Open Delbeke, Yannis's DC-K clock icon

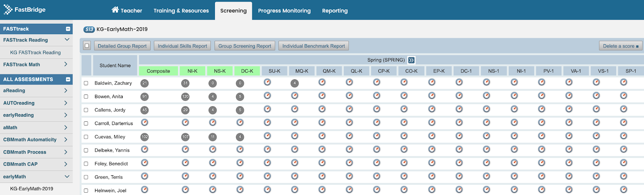[240, 149]
